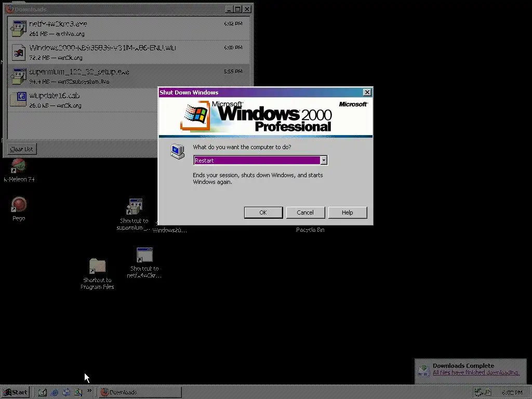This screenshot has height=399, width=532.
Task: Click the Downloads window title icon
Action: point(9,9)
